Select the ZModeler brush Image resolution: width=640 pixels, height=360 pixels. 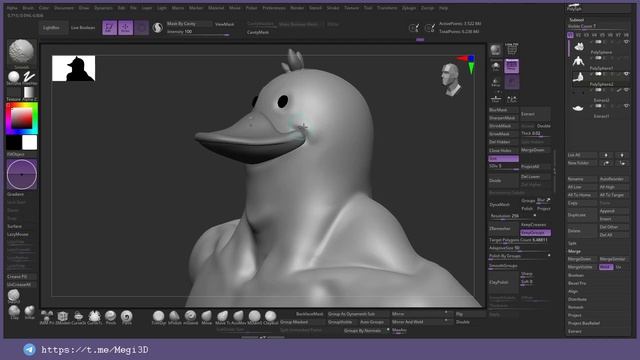[62, 316]
